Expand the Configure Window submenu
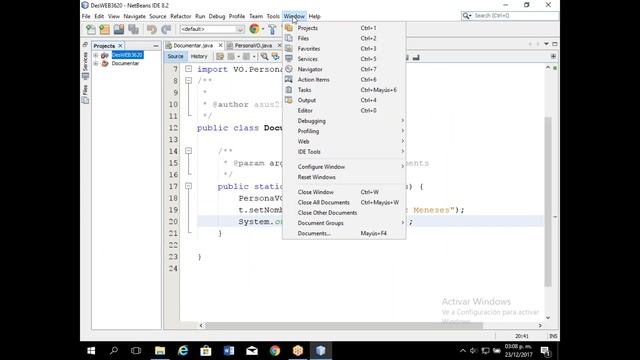Viewport: 640px width, 360px height. coord(344,167)
